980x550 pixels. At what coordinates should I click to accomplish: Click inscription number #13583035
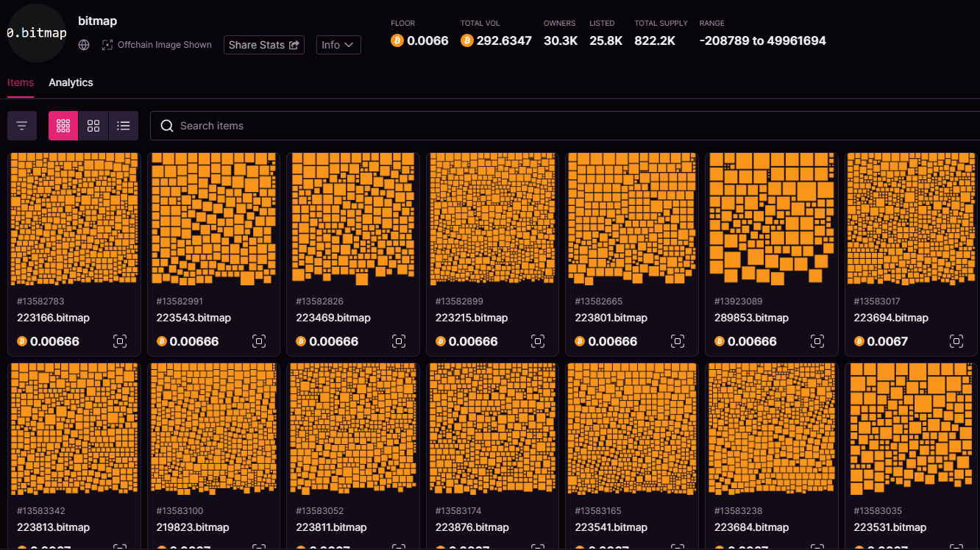point(877,511)
